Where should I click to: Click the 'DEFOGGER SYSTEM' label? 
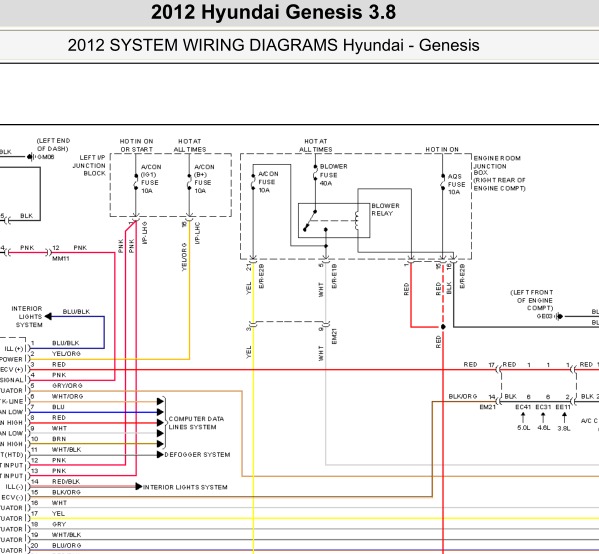click(197, 455)
